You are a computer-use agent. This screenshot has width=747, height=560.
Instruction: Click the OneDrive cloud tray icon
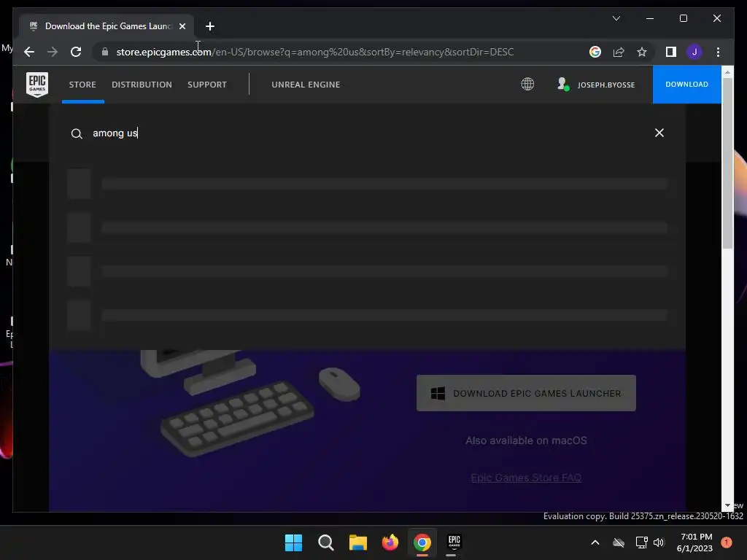619,542
